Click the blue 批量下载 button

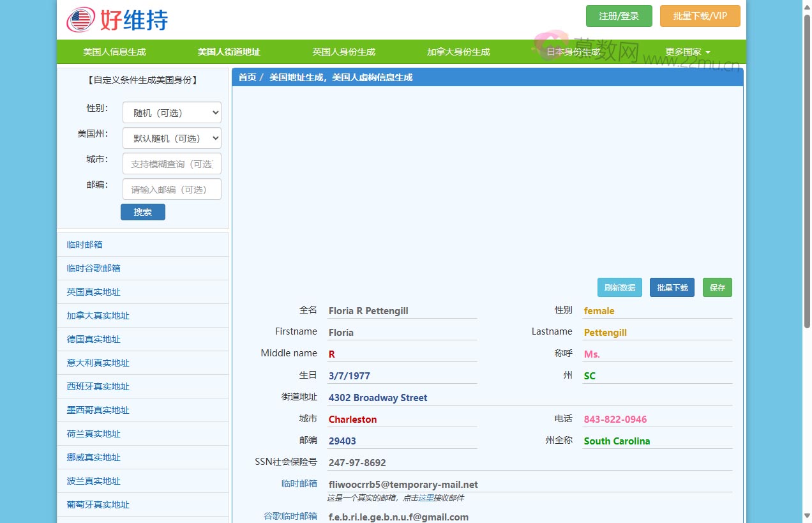pyautogui.click(x=672, y=287)
